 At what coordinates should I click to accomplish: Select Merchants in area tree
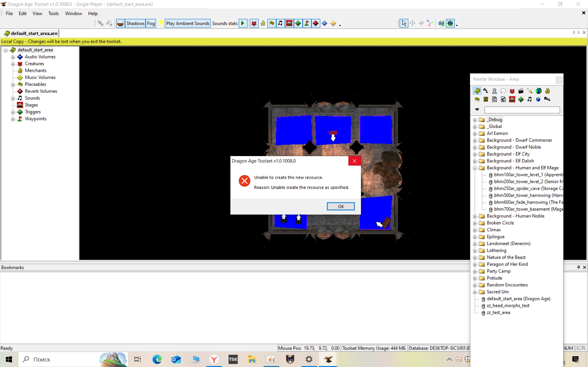[x=36, y=70]
